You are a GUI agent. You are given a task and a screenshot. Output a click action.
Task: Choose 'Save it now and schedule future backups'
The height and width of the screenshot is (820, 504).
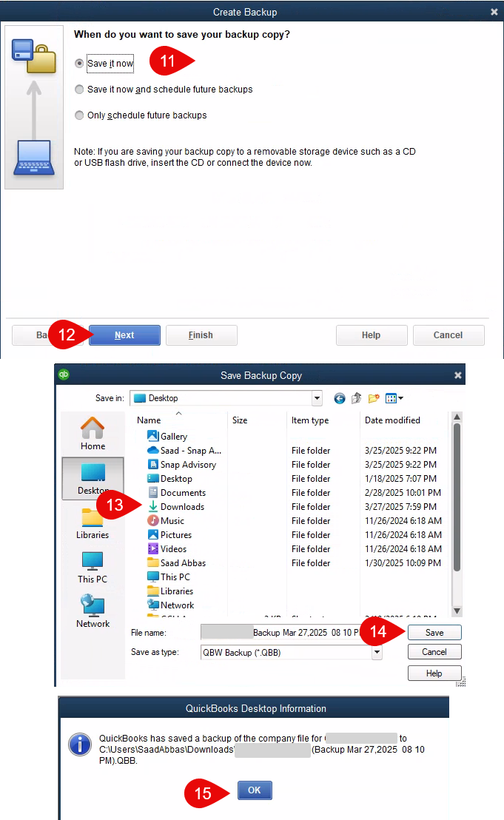click(79, 90)
